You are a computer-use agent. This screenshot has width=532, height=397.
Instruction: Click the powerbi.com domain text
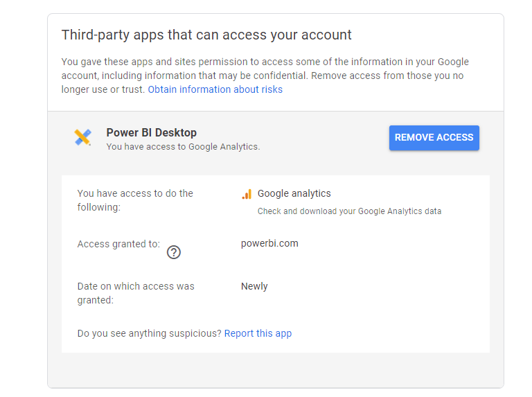tap(269, 243)
